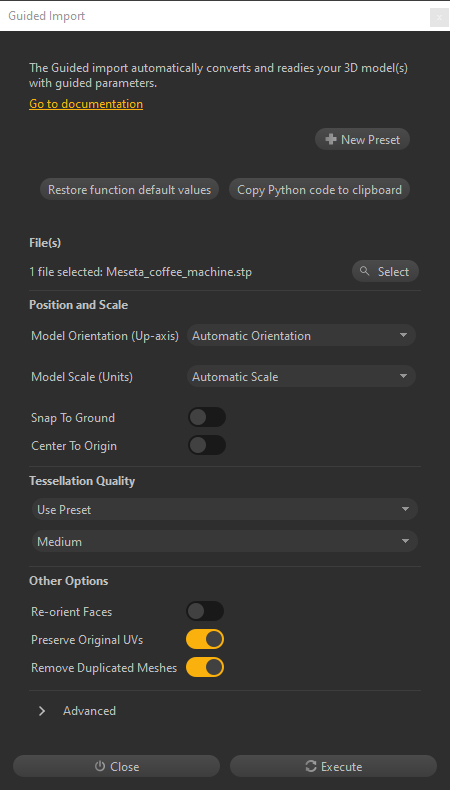The width and height of the screenshot is (450, 790).
Task: Click Copy Python code to clipboard
Action: (319, 189)
